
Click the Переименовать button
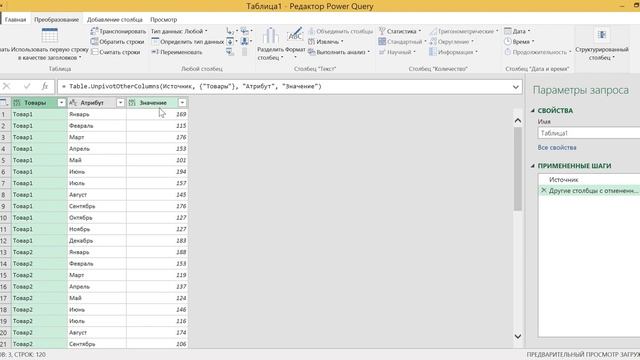tap(176, 52)
